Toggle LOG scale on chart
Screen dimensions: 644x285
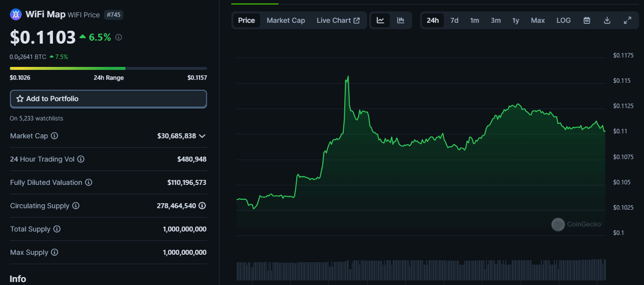pyautogui.click(x=563, y=20)
